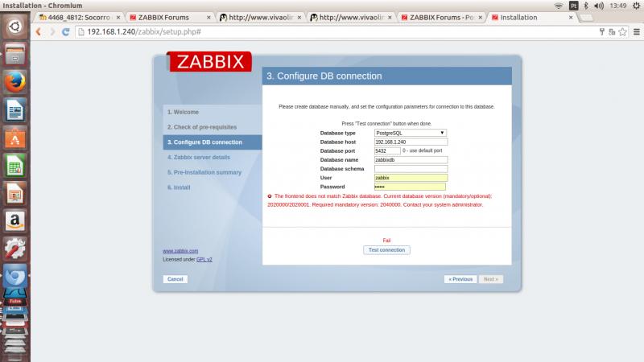Open Ubuntu Dash search launcher
Image resolution: width=644 pixels, height=362 pixels.
coord(14,27)
